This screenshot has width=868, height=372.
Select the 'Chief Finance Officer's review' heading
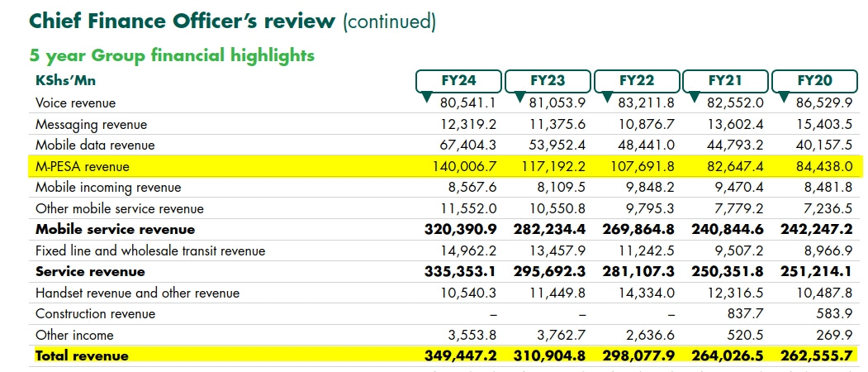click(x=183, y=21)
